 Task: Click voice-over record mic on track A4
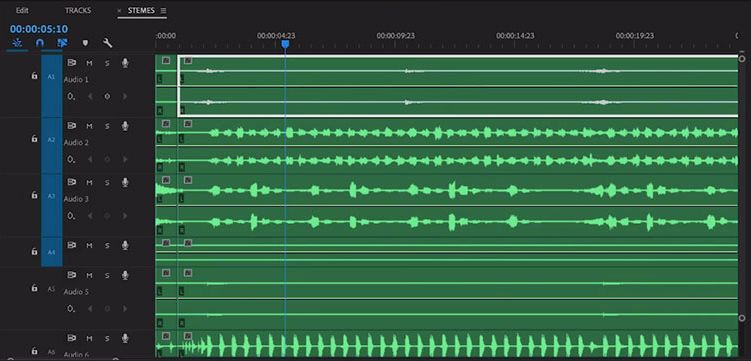pyautogui.click(x=125, y=246)
